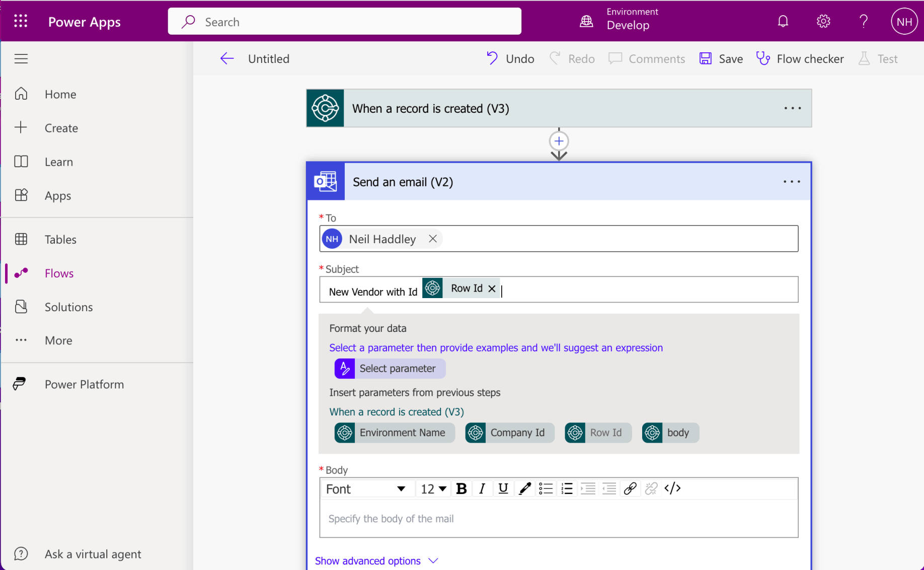Open the app launcher waffle menu
Screen dimensions: 924x570
point(21,21)
